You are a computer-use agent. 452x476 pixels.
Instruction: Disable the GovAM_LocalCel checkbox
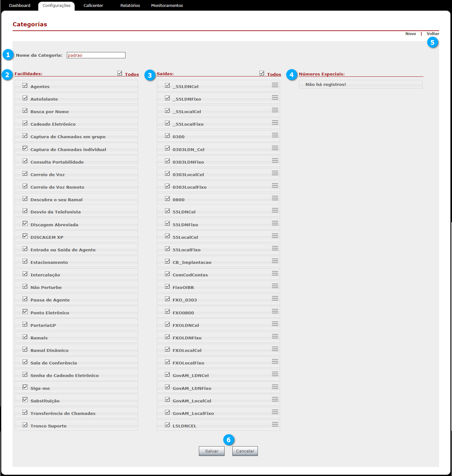167,400
